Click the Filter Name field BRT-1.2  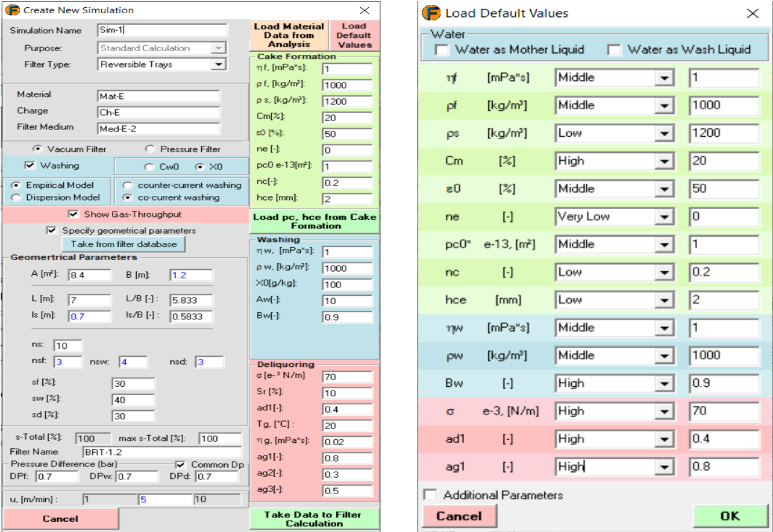161,452
